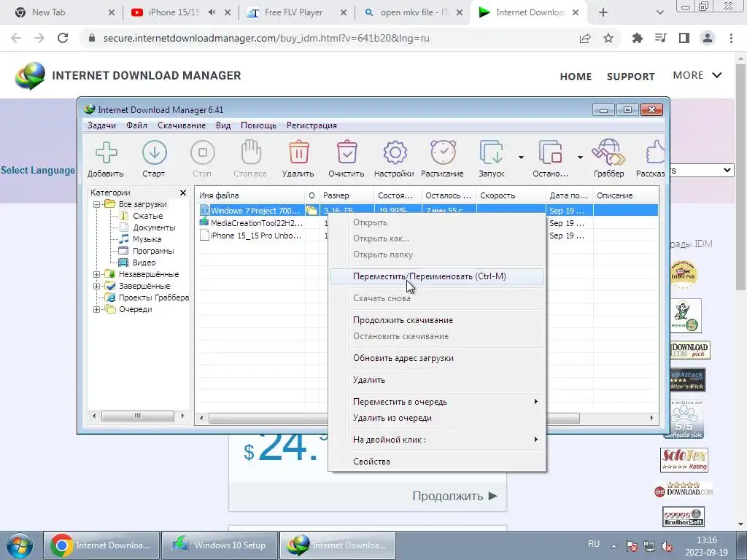The height and width of the screenshot is (560, 747).
Task: Click the Продолжить button on webpage
Action: 455,496
